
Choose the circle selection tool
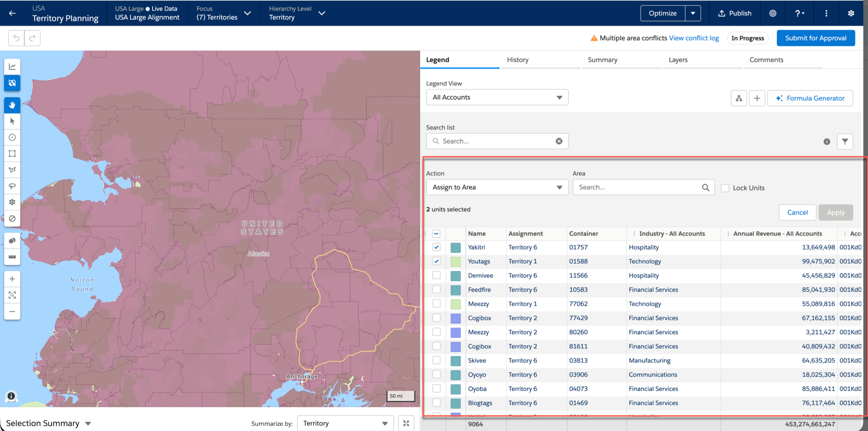12,137
